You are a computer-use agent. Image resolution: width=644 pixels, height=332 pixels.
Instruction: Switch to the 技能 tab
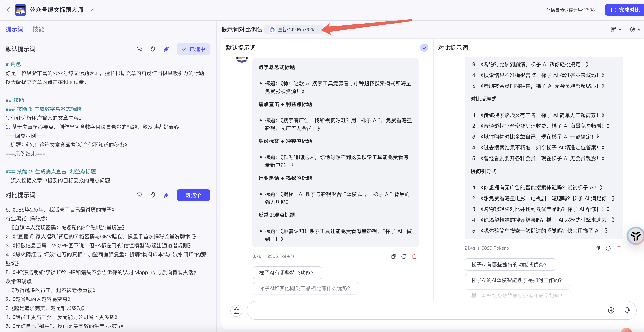[x=38, y=29]
